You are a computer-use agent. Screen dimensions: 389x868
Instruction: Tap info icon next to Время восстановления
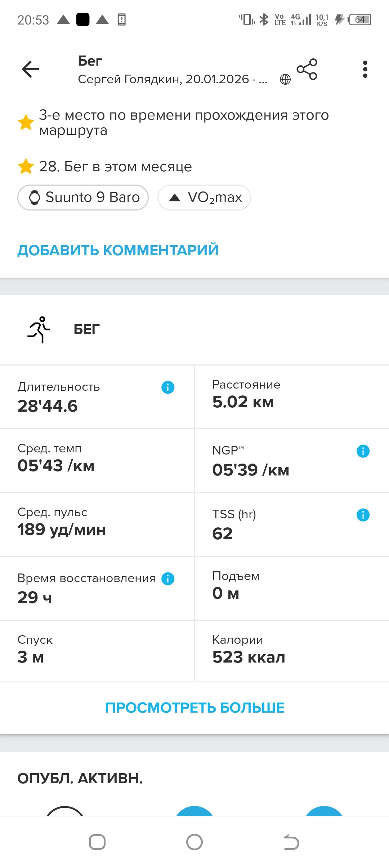(x=168, y=579)
